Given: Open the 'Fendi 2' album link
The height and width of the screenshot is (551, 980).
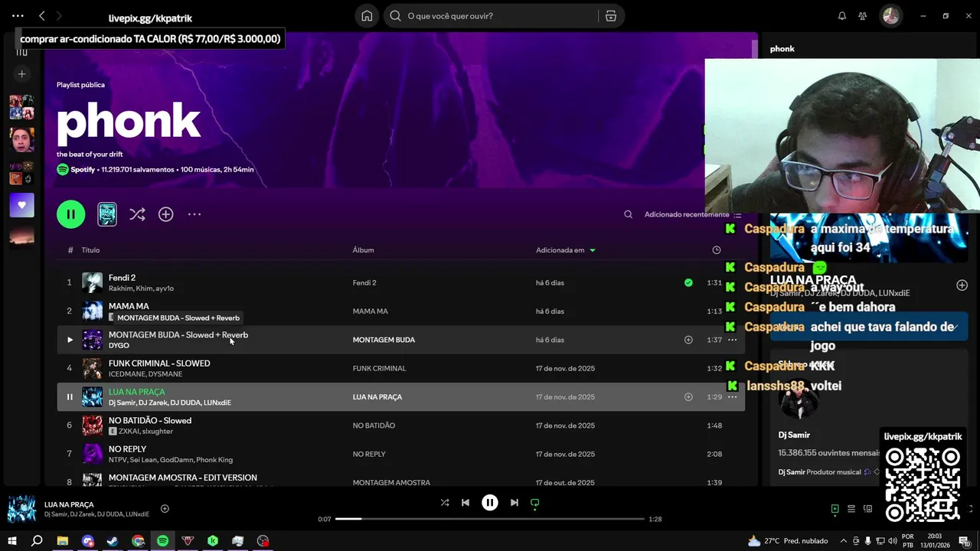Looking at the screenshot, I should coord(364,283).
